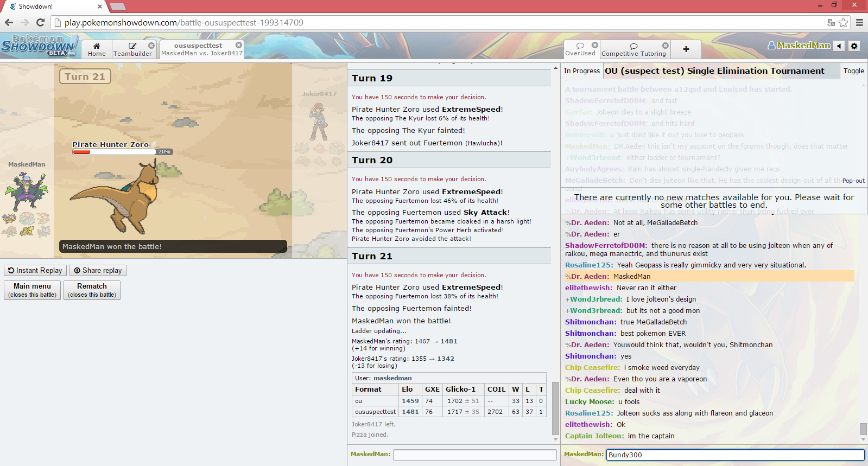Image resolution: width=868 pixels, height=466 pixels.
Task: Click the In Progress tournament status label
Action: click(581, 71)
